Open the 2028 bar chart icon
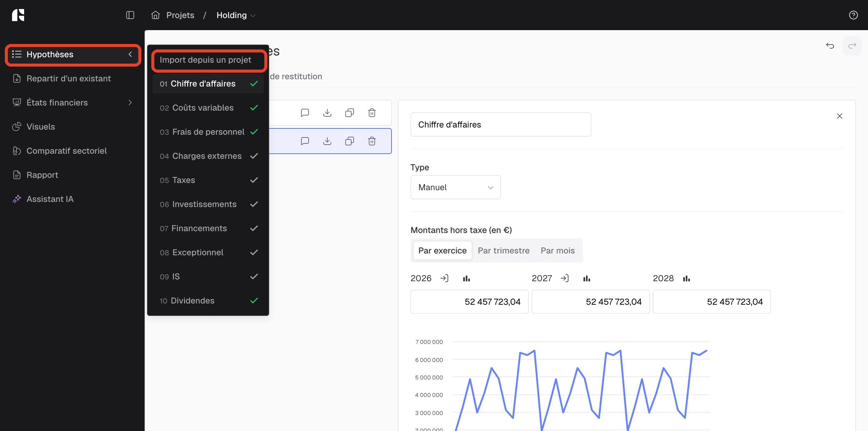868x431 pixels. (686, 278)
